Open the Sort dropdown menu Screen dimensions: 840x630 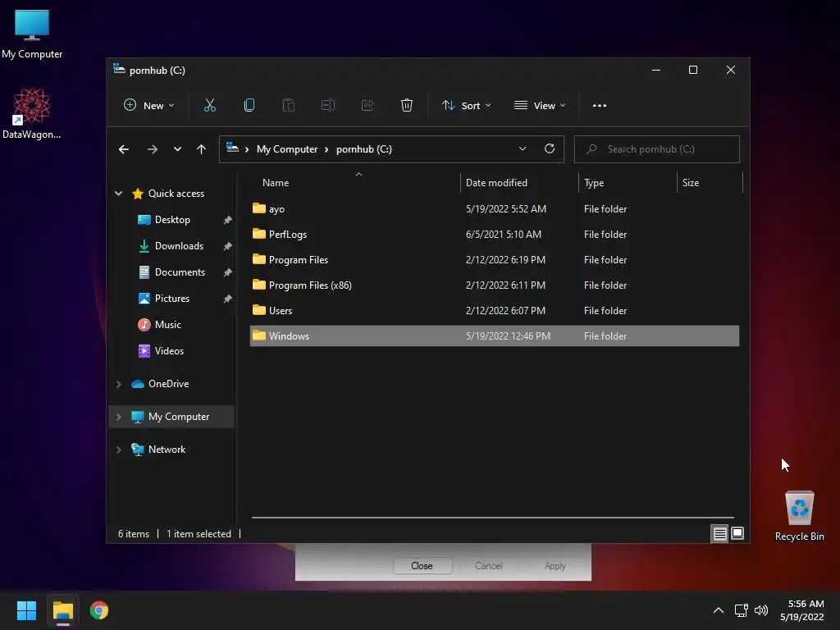(x=466, y=106)
